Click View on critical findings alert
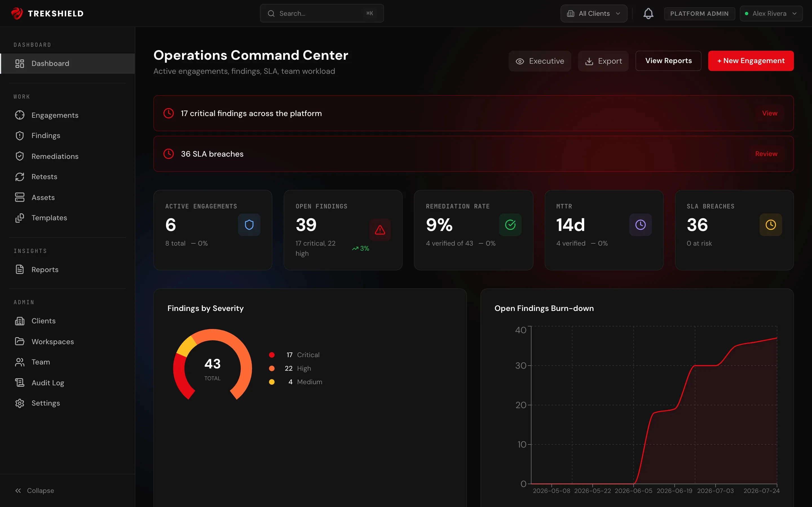 769,113
